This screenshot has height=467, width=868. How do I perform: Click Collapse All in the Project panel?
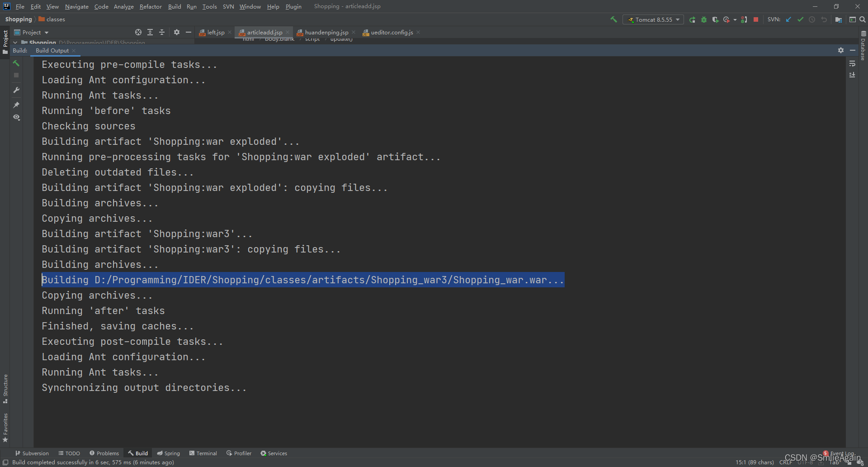[x=162, y=32]
